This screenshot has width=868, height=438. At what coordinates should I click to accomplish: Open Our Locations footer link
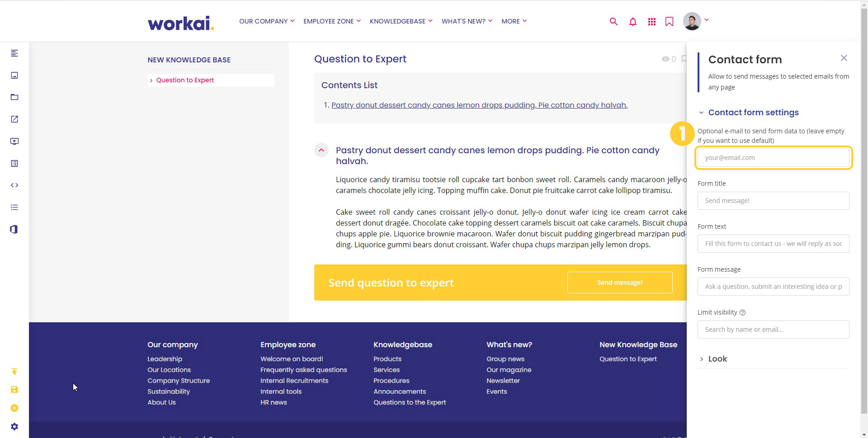coord(169,370)
